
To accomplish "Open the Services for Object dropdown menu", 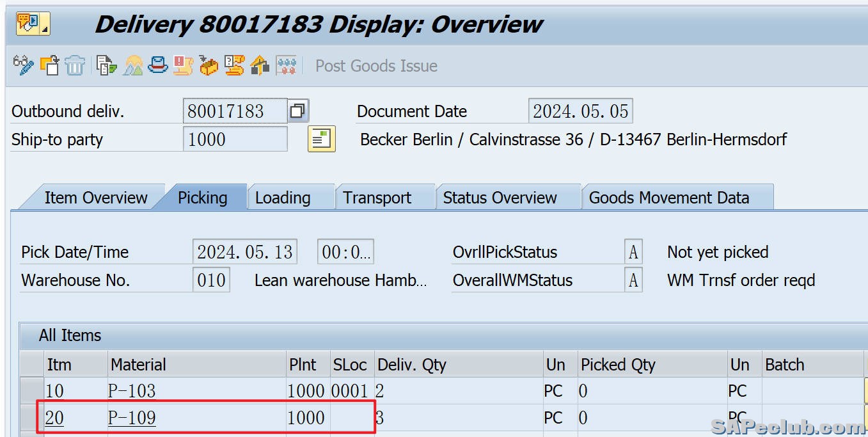I will (33, 24).
